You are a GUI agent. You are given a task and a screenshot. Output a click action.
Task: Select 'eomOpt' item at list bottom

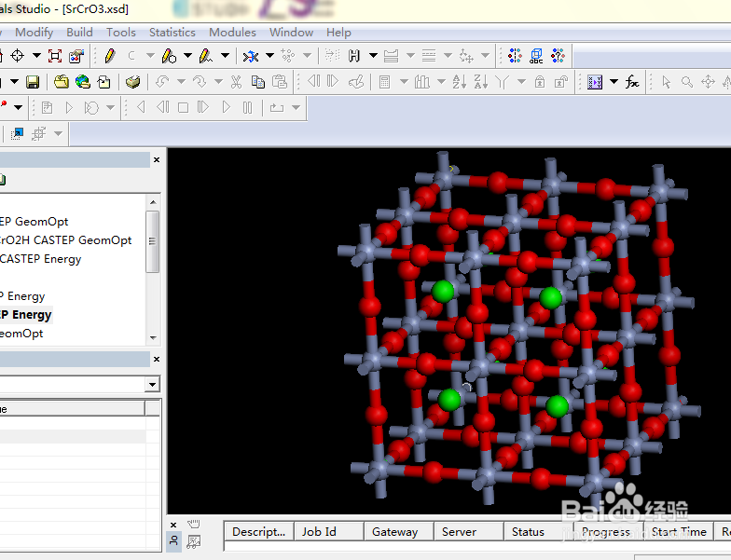click(x=21, y=334)
